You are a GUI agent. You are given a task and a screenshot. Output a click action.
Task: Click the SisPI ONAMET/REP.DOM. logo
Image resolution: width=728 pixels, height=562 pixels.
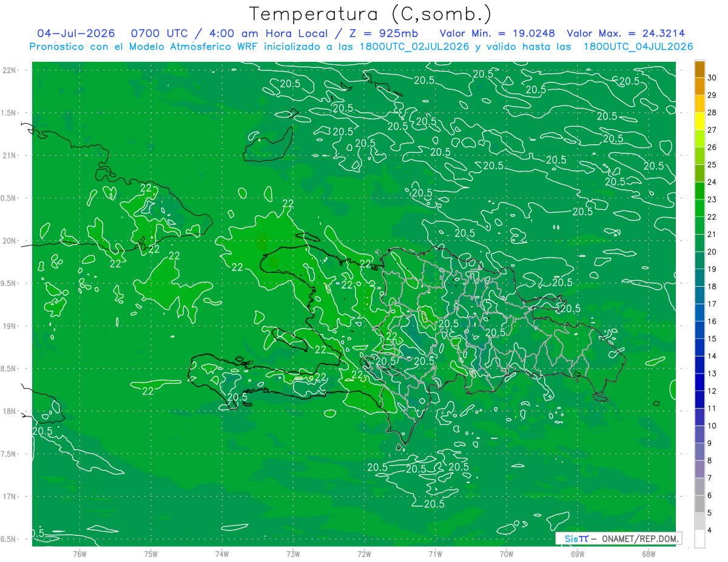point(618,538)
